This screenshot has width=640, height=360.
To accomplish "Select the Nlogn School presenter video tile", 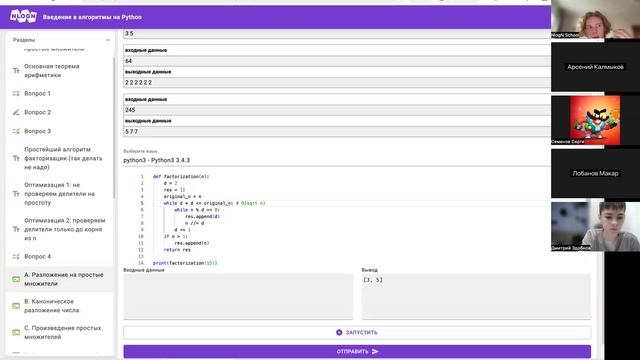I will [x=596, y=19].
